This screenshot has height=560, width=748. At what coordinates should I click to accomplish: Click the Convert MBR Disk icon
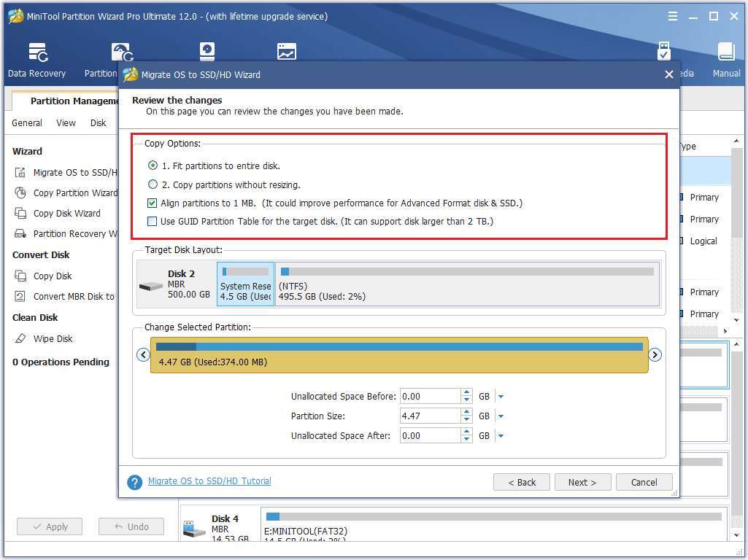tap(20, 297)
